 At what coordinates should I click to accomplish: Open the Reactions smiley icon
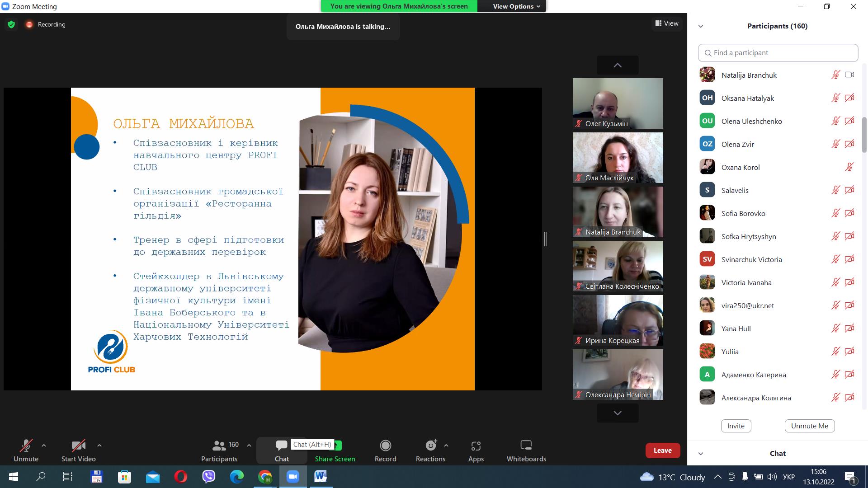pyautogui.click(x=431, y=446)
